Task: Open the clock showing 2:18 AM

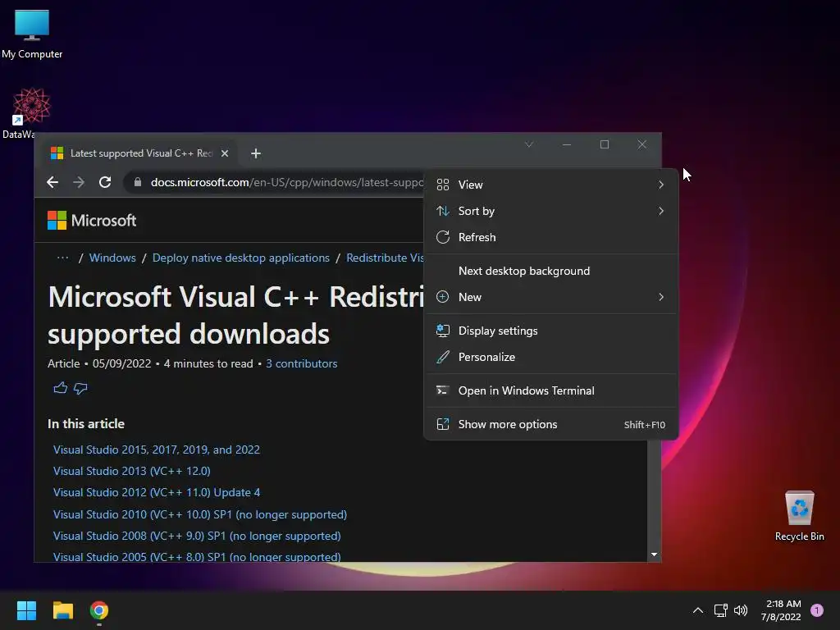Action: [781, 610]
